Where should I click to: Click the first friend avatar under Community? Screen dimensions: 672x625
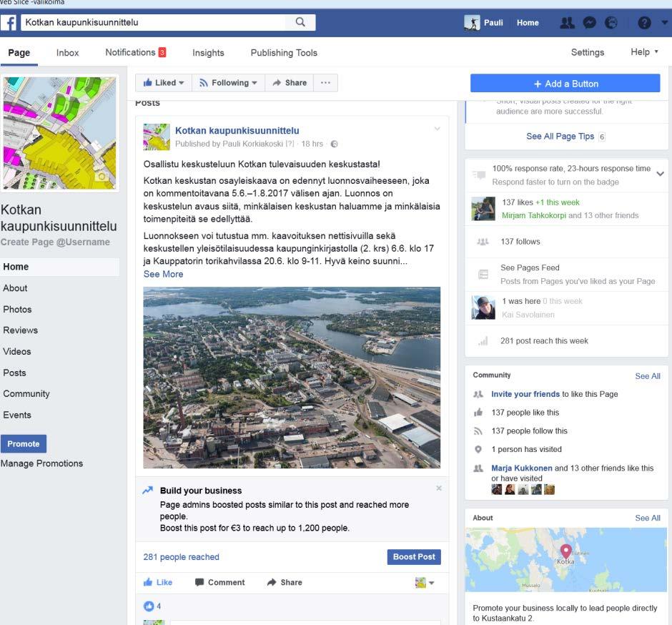point(497,489)
